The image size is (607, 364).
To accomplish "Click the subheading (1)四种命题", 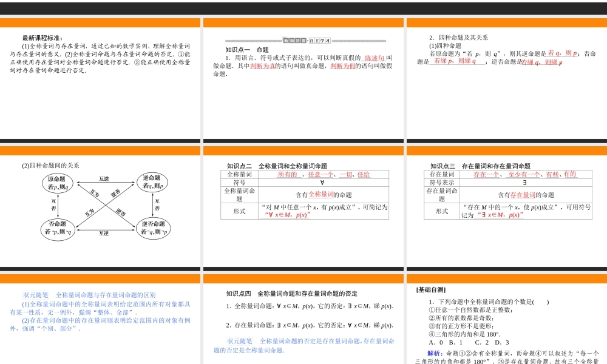I will coord(445,45).
